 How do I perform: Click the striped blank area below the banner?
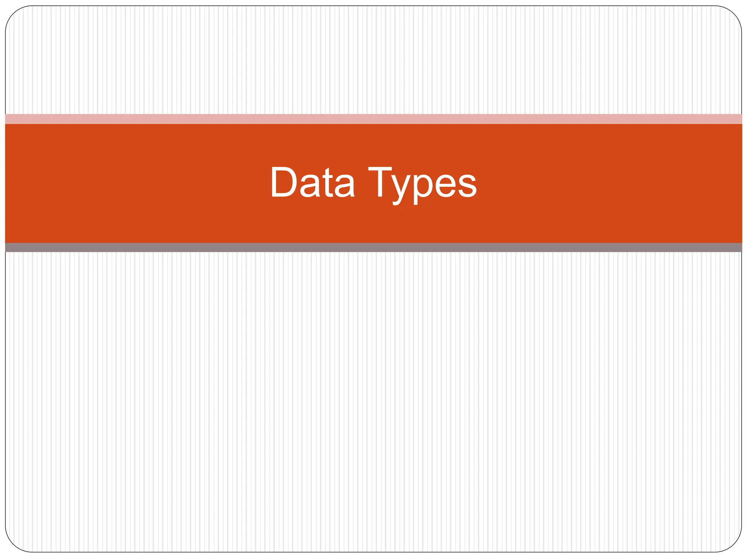point(373,401)
